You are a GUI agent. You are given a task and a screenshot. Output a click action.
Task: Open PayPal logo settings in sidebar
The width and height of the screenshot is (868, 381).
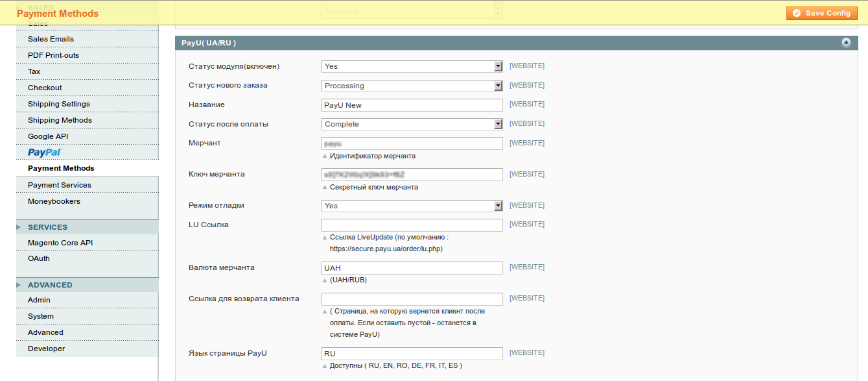[x=45, y=153]
